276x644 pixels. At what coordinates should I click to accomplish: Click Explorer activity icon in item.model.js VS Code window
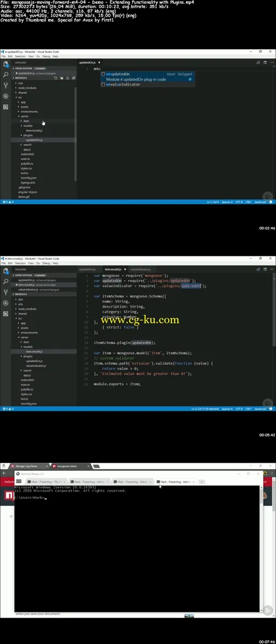[5, 271]
